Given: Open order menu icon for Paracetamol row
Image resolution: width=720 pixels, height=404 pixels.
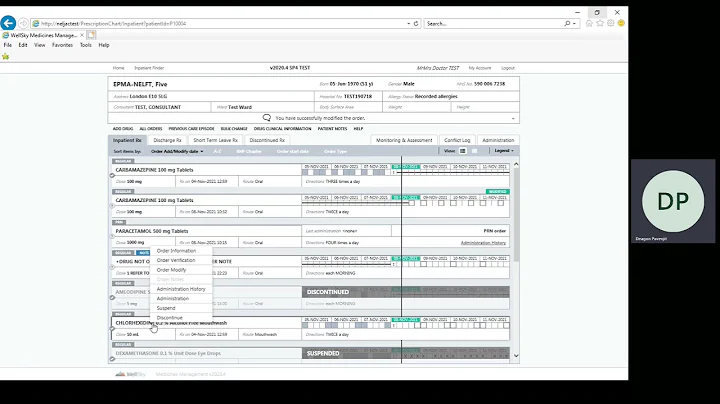Looking at the screenshot, I should click(112, 236).
